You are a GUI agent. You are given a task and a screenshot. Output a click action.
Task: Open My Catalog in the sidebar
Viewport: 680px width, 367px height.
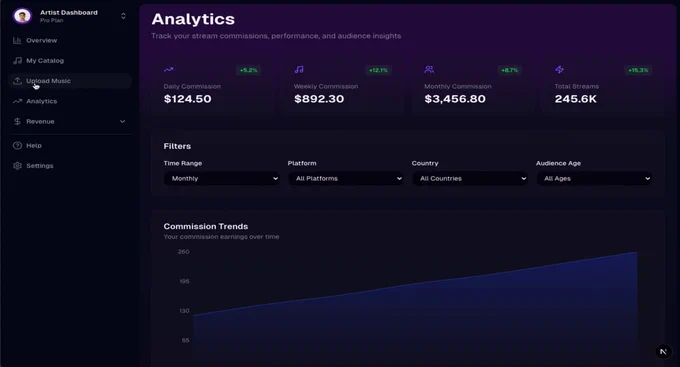pos(70,61)
